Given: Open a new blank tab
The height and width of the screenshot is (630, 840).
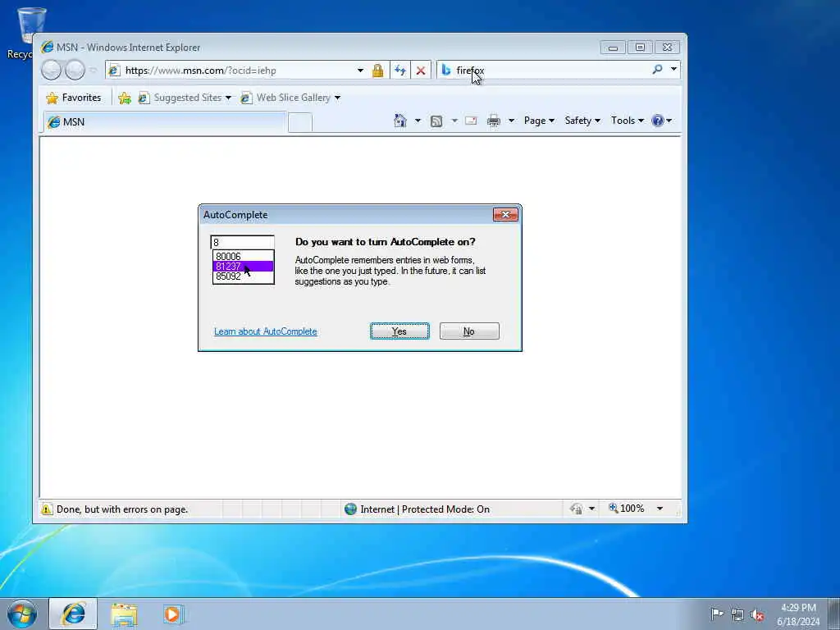Looking at the screenshot, I should (x=300, y=123).
